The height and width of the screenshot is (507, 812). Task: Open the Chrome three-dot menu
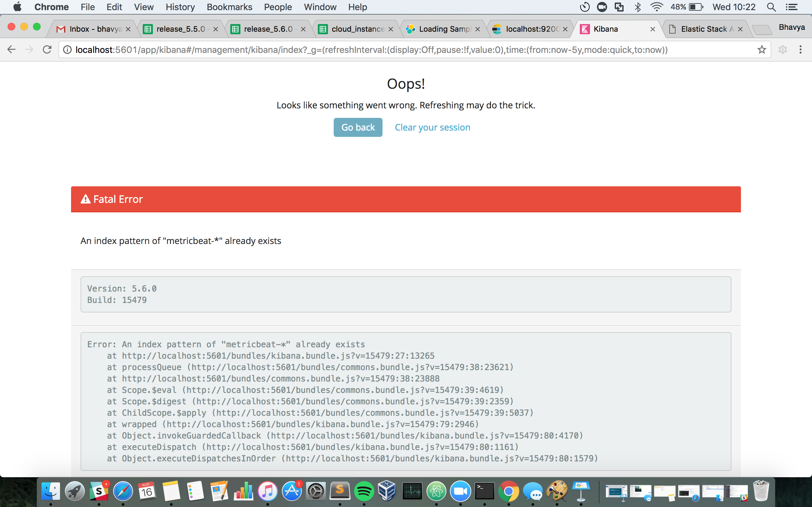pyautogui.click(x=801, y=50)
